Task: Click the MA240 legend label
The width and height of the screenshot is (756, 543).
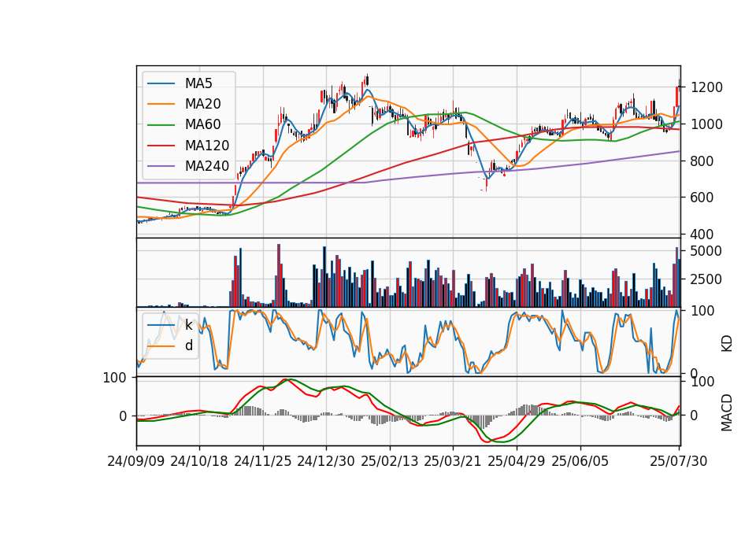Action: 207,166
